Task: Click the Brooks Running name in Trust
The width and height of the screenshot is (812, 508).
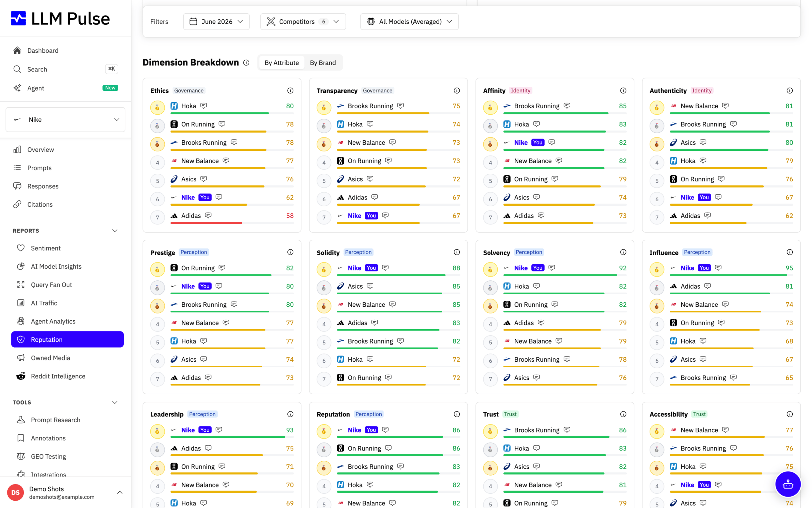Action: (537, 430)
